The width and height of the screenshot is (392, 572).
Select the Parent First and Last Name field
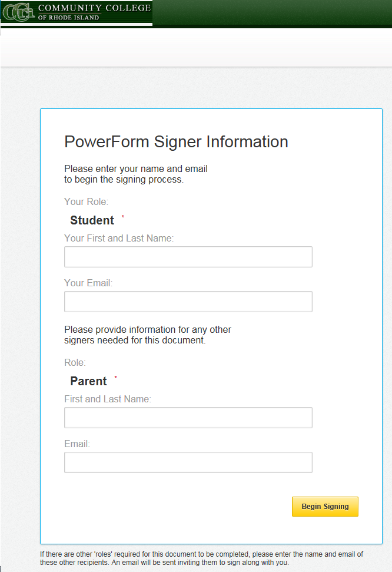point(188,418)
